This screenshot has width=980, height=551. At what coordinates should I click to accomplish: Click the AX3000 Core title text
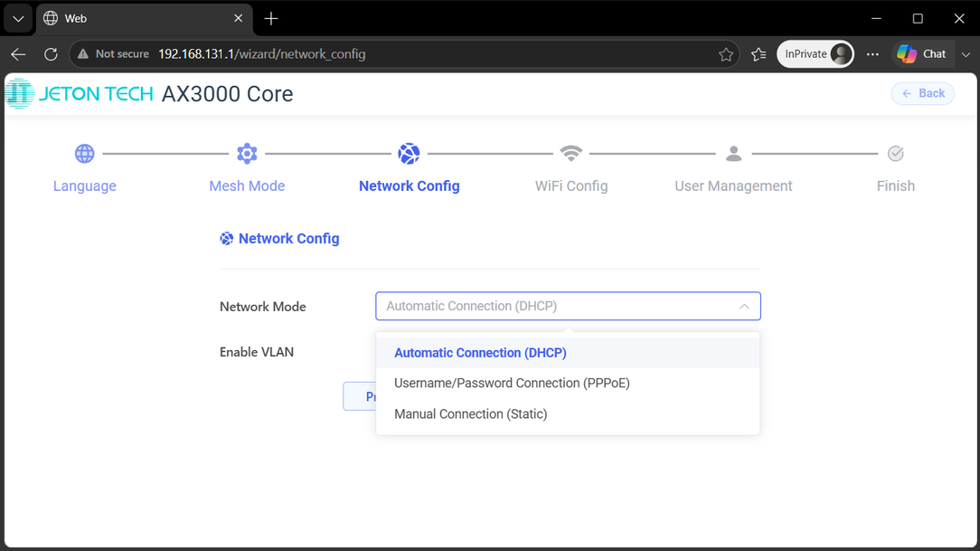coord(228,94)
